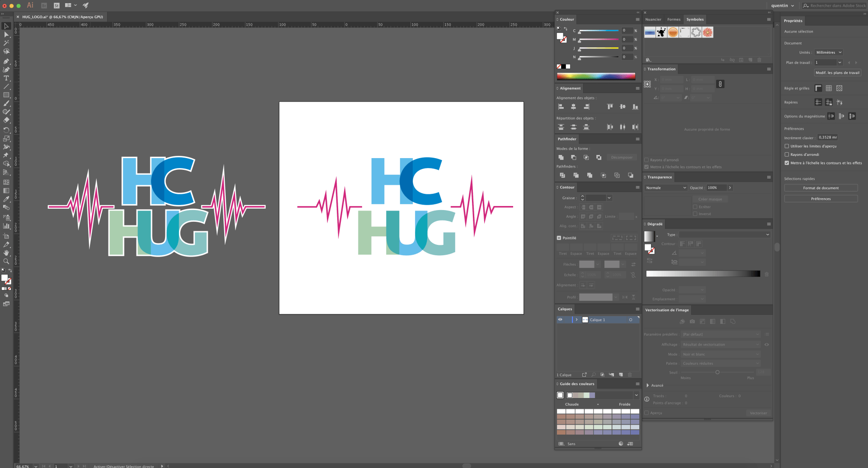Select the Zoom tool
The width and height of the screenshot is (868, 468).
[x=6, y=261]
